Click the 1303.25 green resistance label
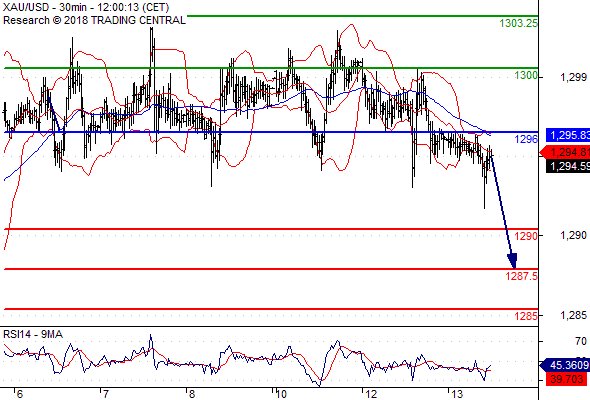The image size is (590, 400). pos(519,23)
